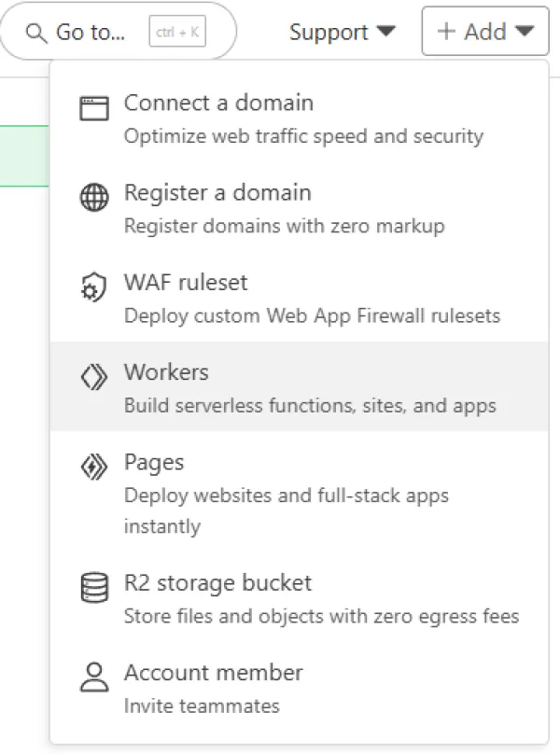Click the browser window icon beside Connect a domain

pyautogui.click(x=94, y=108)
